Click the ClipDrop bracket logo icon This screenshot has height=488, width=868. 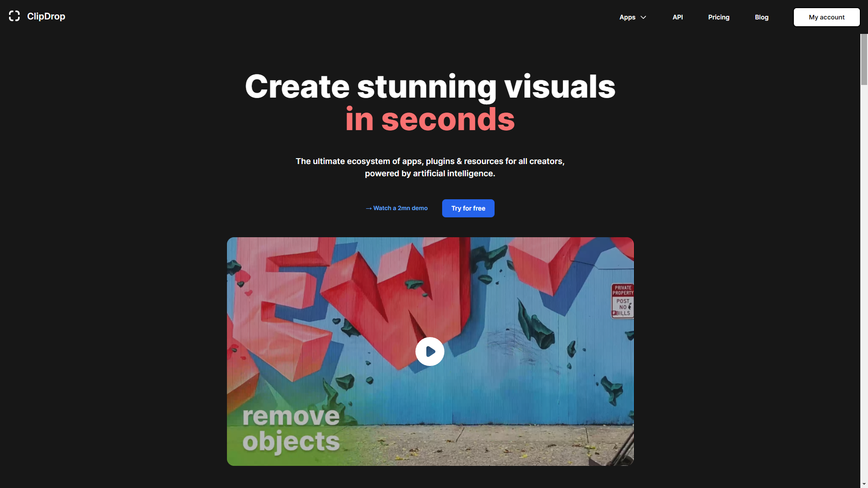tap(14, 16)
